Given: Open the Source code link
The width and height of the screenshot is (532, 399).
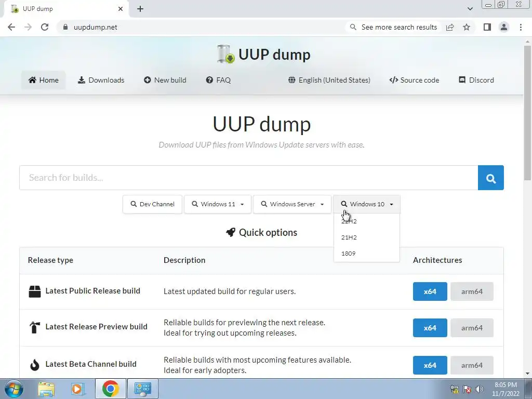Looking at the screenshot, I should pos(414,80).
